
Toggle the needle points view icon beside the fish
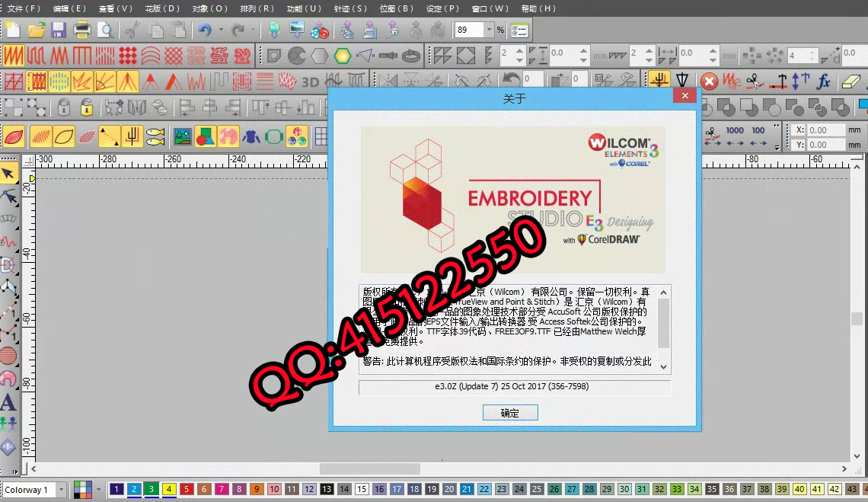point(132,136)
